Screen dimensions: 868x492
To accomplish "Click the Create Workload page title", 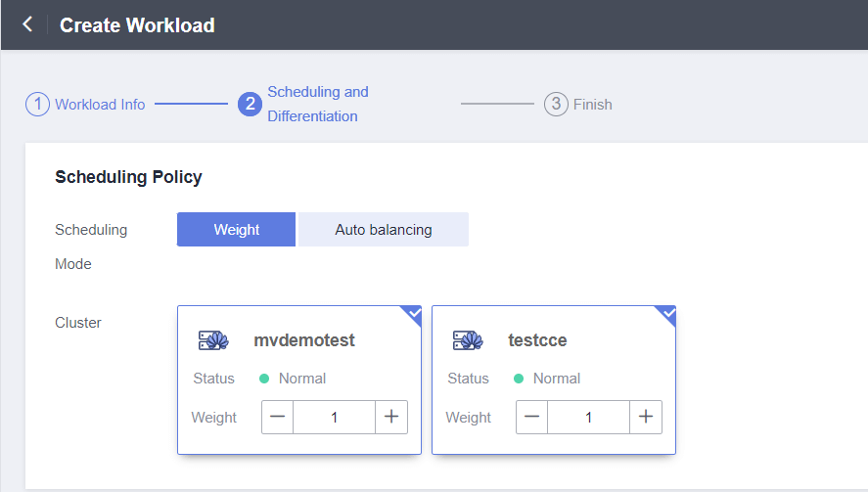I will pyautogui.click(x=137, y=25).
